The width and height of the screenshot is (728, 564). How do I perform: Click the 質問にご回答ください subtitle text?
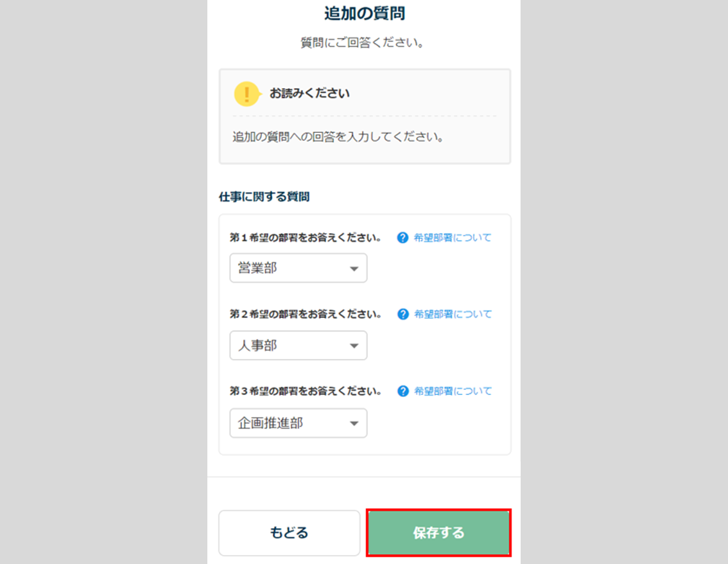[364, 44]
